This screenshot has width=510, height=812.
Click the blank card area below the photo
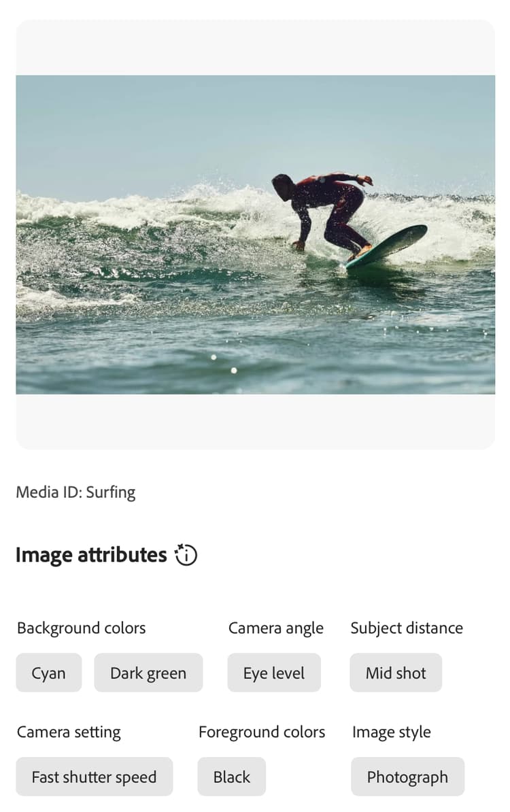point(255,422)
